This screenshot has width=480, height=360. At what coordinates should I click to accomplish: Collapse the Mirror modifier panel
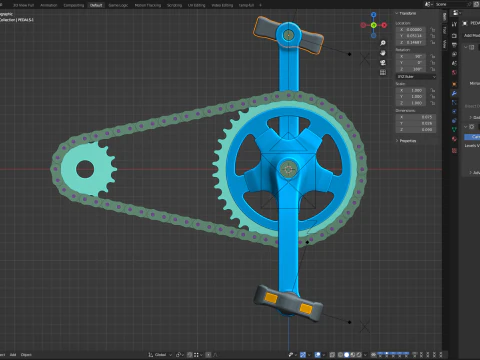(466, 47)
